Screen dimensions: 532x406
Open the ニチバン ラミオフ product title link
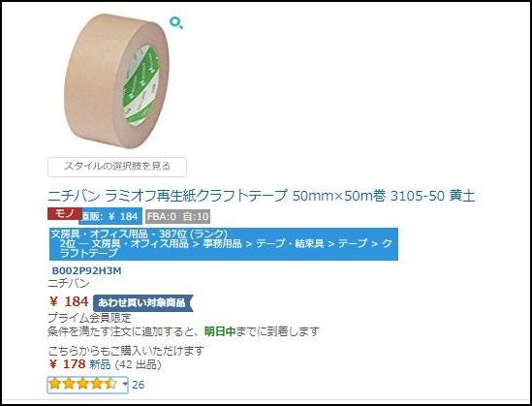tap(262, 196)
